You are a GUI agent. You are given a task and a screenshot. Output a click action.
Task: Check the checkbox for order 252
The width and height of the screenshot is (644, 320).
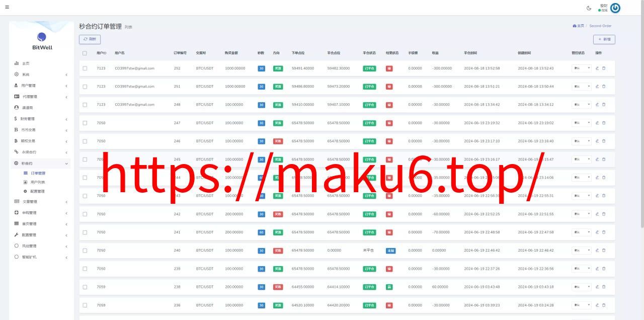tap(85, 68)
